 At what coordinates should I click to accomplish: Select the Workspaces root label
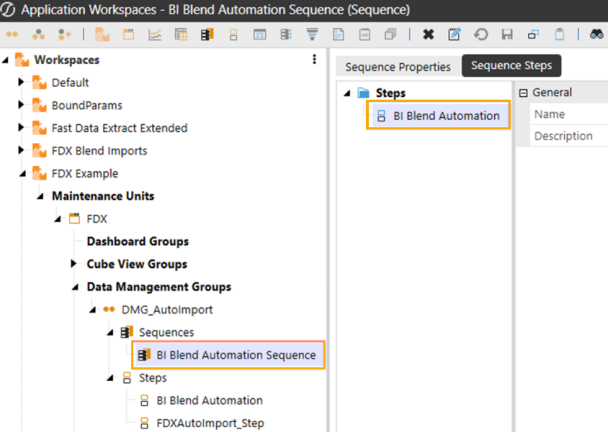coord(67,60)
